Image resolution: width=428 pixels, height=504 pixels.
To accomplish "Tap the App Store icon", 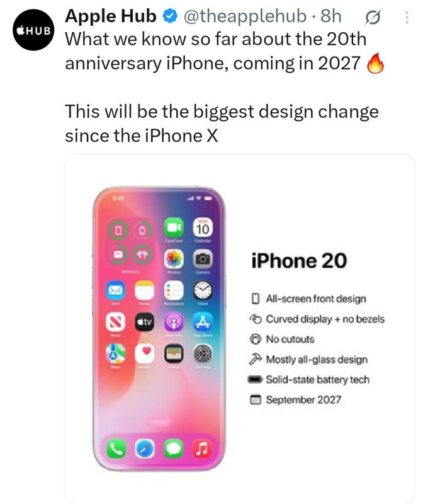I will (x=202, y=321).
